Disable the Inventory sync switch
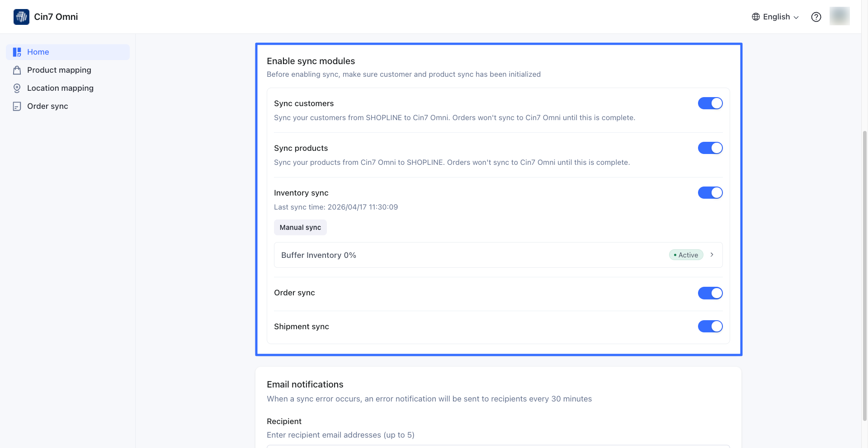This screenshot has width=868, height=448. (x=710, y=193)
